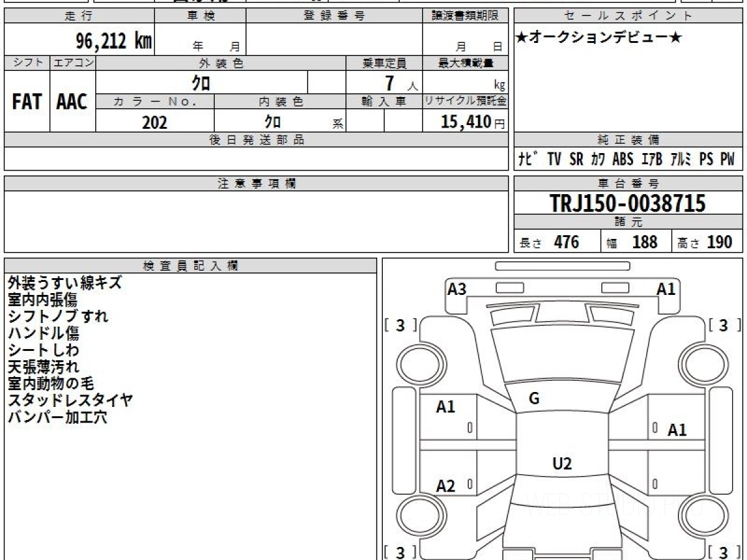
Task: Click the recycle deposit 15,410円 value
Action: point(472,122)
